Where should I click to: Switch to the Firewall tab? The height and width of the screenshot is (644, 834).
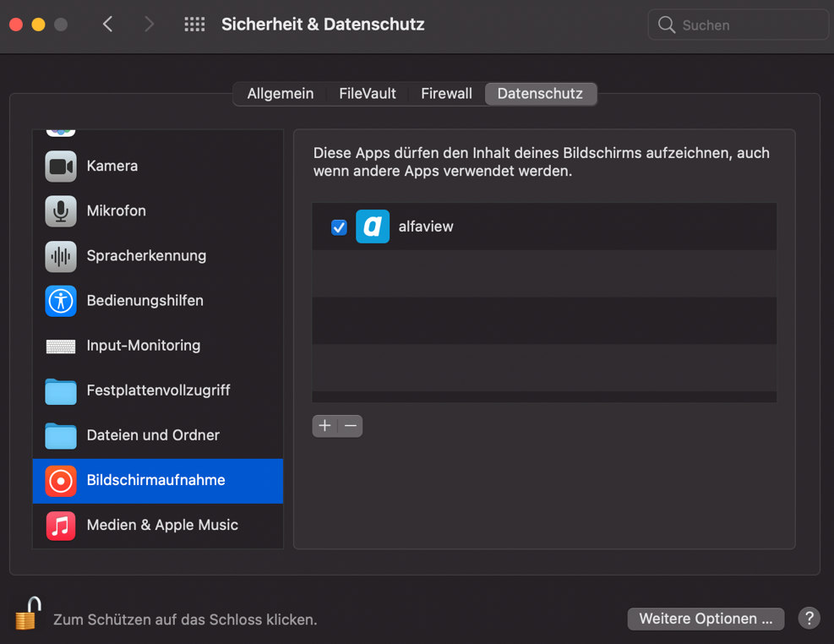click(x=445, y=93)
